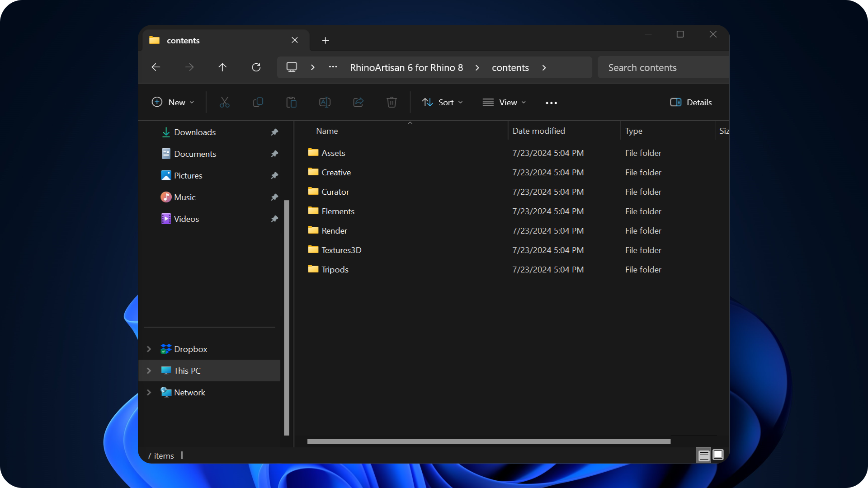Click the Delete trash icon
The height and width of the screenshot is (488, 868).
pos(392,103)
